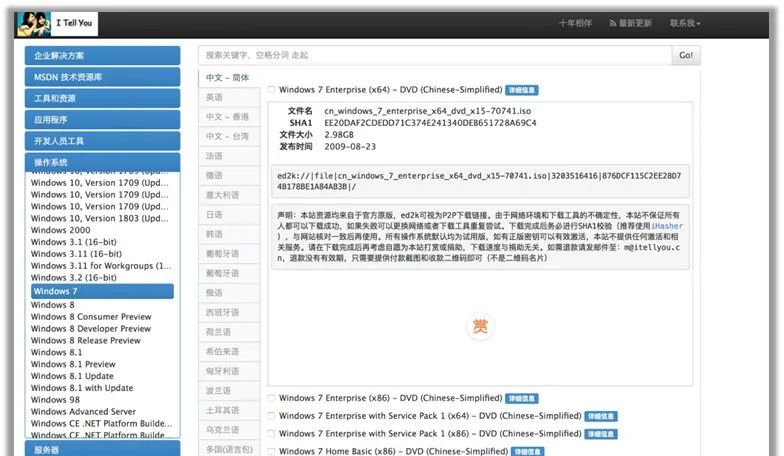Open the 韩语 language tab
Screen dimensions: 784x456
229,234
